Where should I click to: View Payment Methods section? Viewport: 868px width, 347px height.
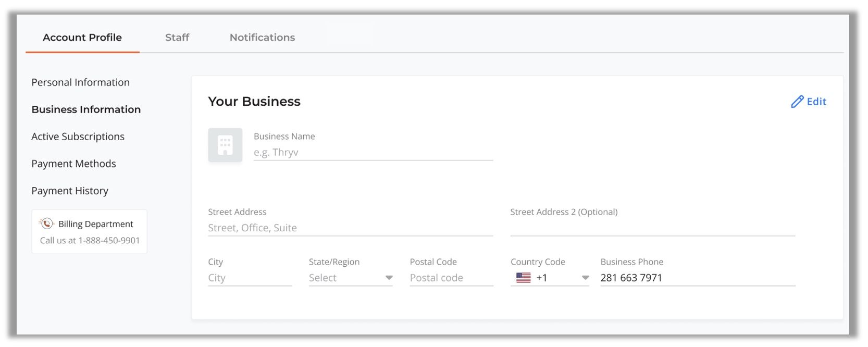pyautogui.click(x=73, y=164)
